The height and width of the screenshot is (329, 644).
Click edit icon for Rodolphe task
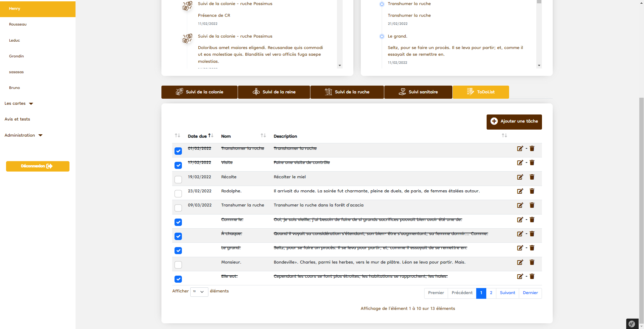(x=520, y=191)
